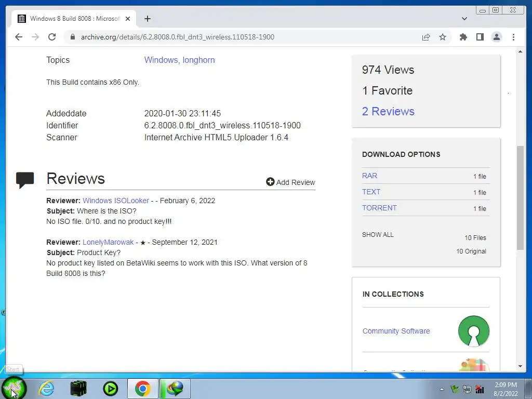Click the 974 Views text
Viewport: 532px width, 399px height.
pyautogui.click(x=388, y=70)
